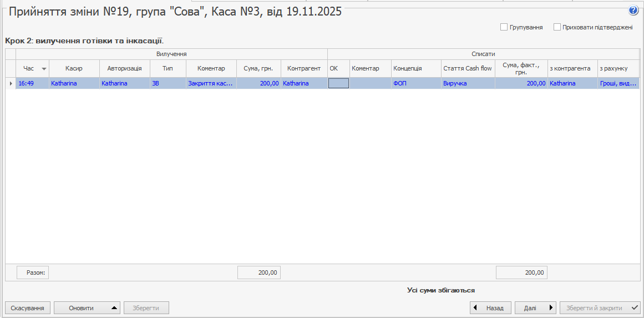Screen dimensions: 644x318
Task: Click the Сума, грн. column header
Action: [258, 68]
